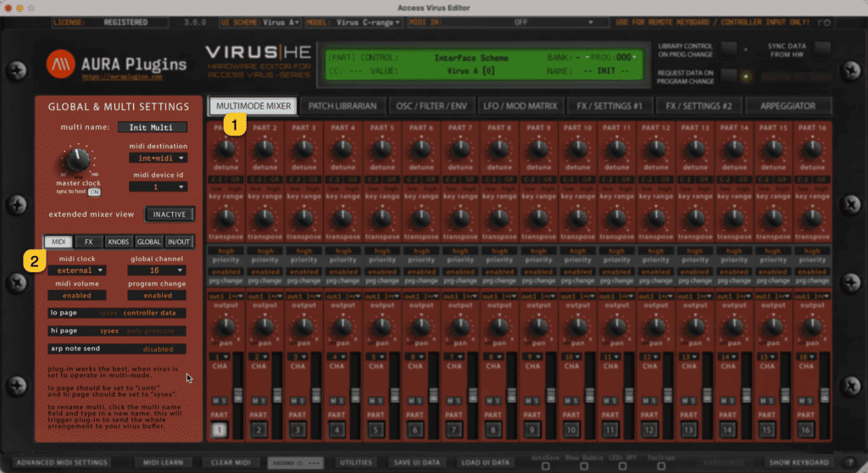Mute Part 1 with M button

tap(216, 400)
